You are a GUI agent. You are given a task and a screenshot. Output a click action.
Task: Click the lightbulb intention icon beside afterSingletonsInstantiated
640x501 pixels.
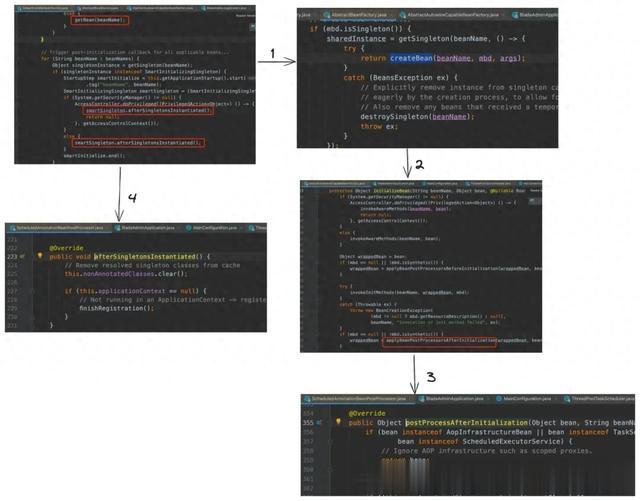[x=40, y=256]
